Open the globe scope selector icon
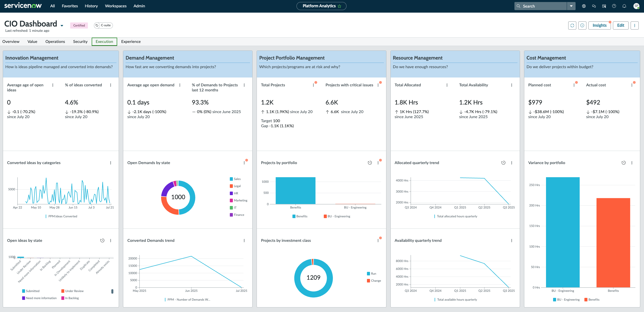 (x=584, y=6)
